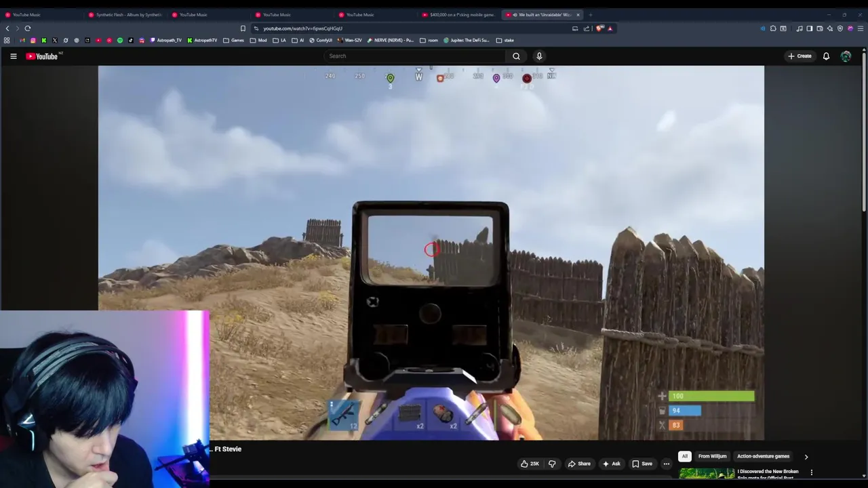Toggle the browser sidebar panel icon

click(x=810, y=28)
